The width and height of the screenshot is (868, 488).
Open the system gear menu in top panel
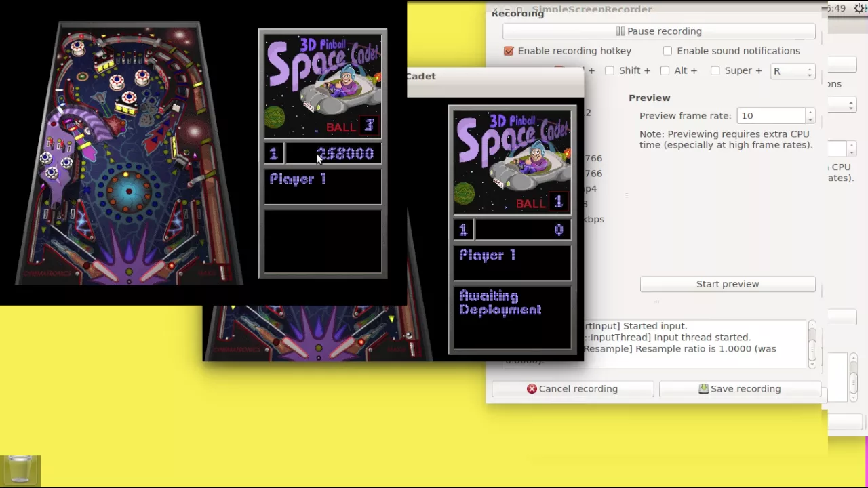coord(859,8)
